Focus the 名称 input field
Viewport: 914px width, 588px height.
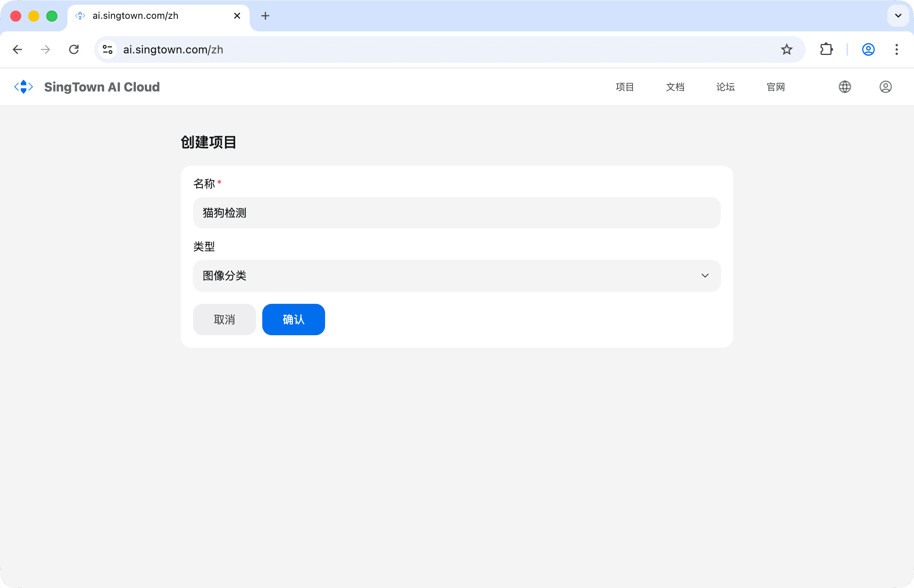pyautogui.click(x=457, y=213)
